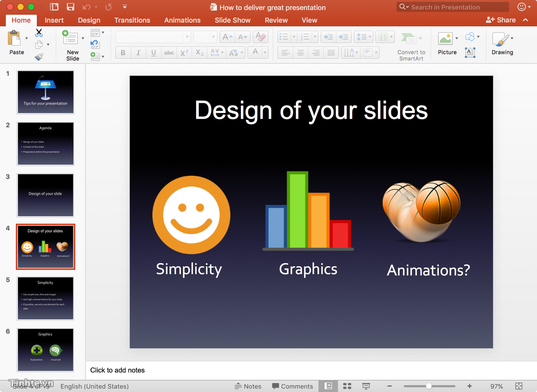
Task: Open the Line Spacing dropdown
Action: [363, 37]
